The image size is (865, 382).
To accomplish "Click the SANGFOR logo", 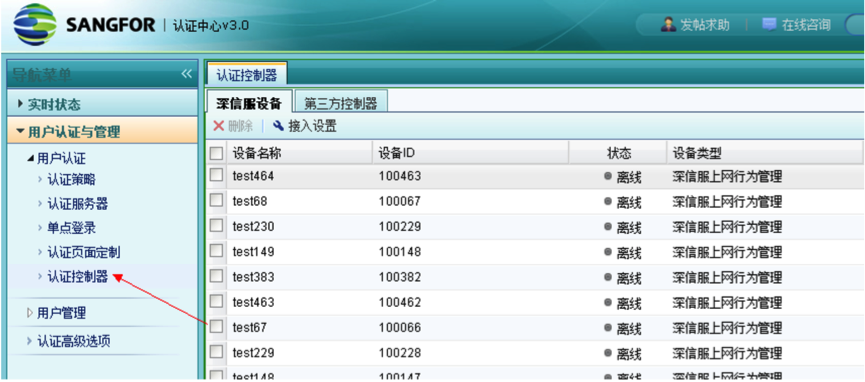I will pyautogui.click(x=85, y=25).
